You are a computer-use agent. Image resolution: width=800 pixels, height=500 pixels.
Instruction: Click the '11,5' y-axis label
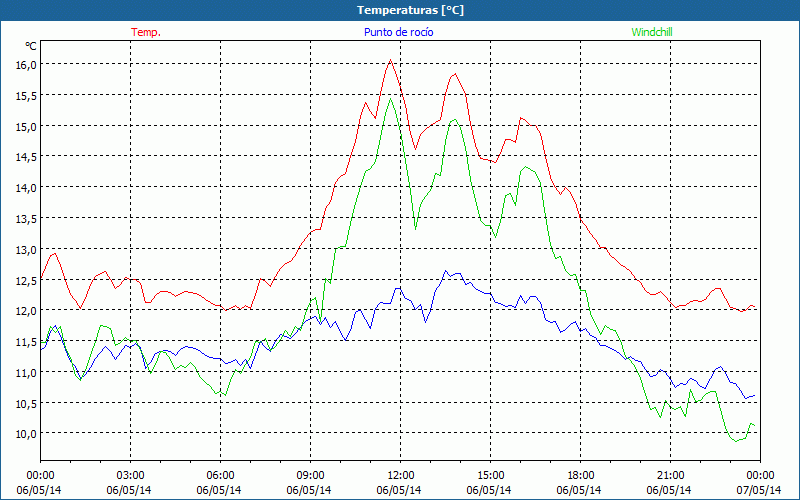[x=26, y=342]
